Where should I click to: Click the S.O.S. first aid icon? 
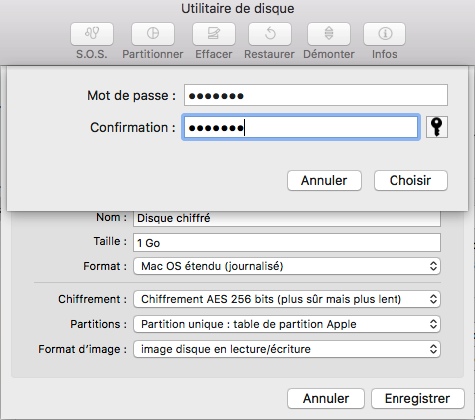[92, 34]
